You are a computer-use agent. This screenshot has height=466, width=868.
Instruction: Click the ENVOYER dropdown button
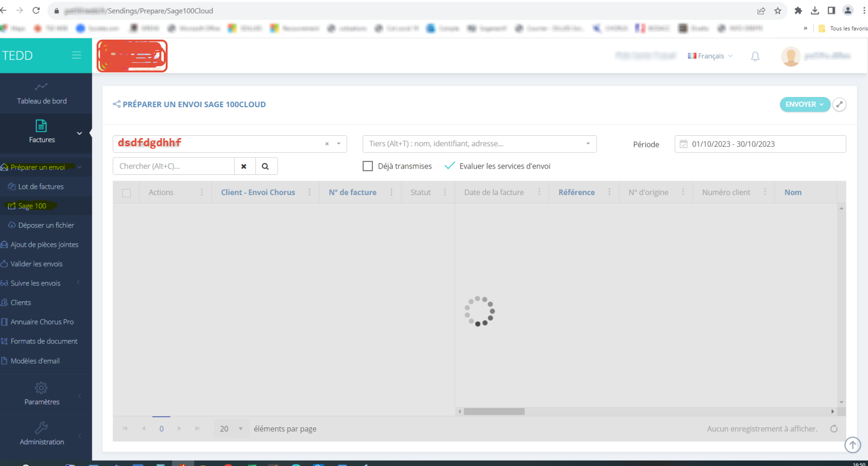tap(805, 104)
